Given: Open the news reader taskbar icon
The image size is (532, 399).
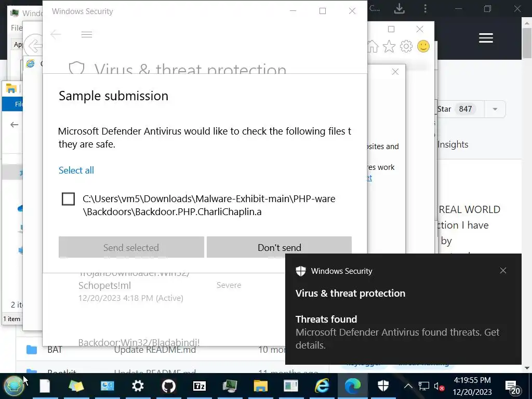Looking at the screenshot, I should 291,386.
